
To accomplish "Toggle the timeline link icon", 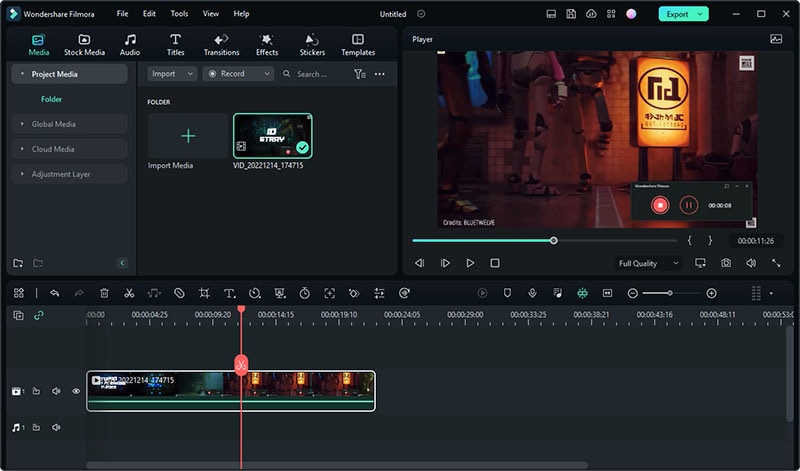I will tap(39, 316).
